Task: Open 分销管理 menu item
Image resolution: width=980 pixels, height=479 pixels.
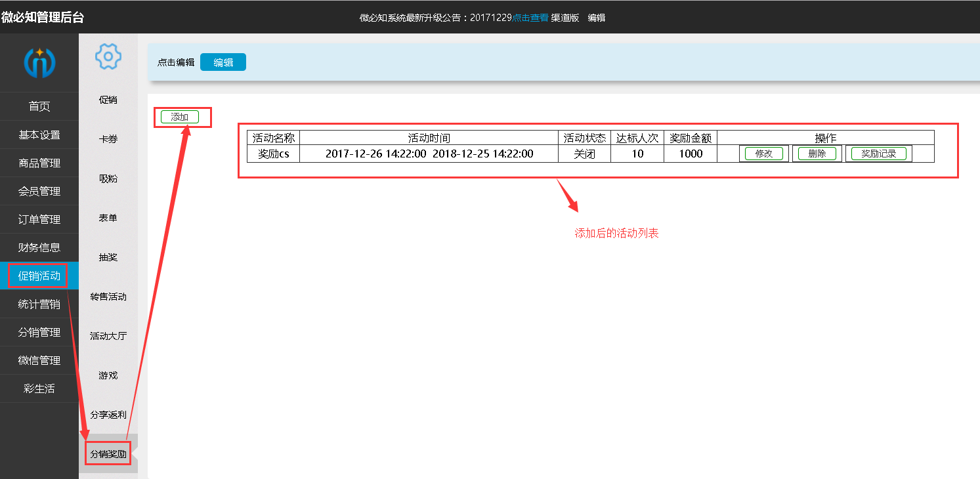Action: click(x=39, y=332)
